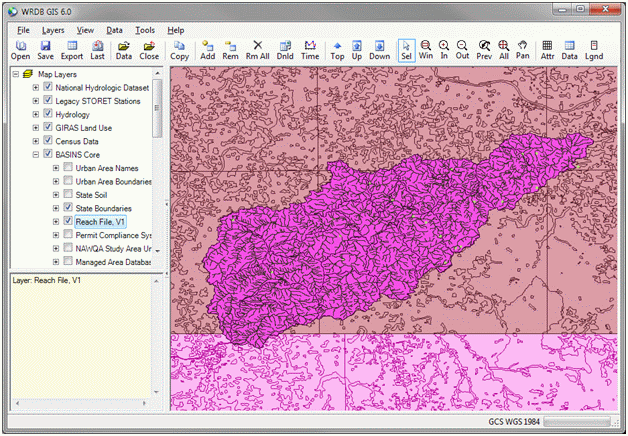Expand the GIRAS Land Use node
The image size is (628, 436).
(36, 128)
